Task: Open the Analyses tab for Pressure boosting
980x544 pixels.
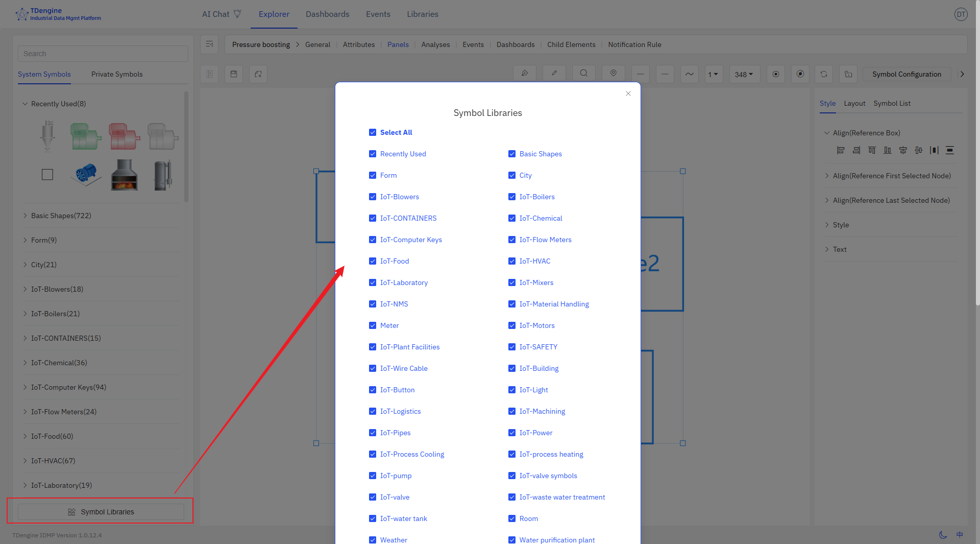Action: [435, 44]
